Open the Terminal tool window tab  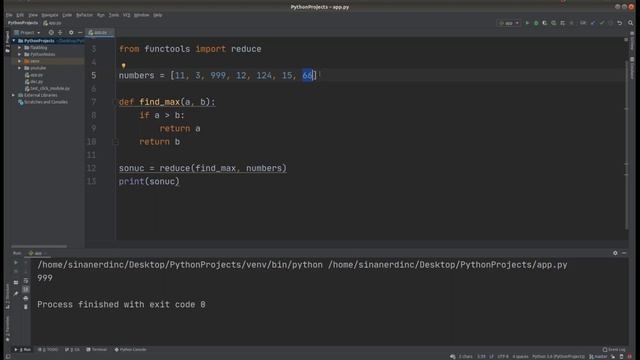pos(97,350)
